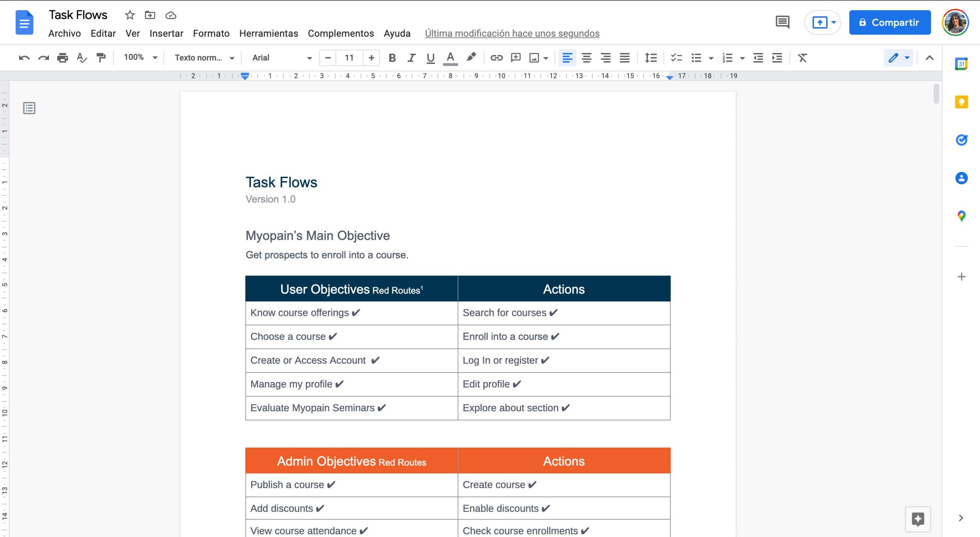The height and width of the screenshot is (537, 980).
Task: Open the Complementos menu
Action: (x=341, y=34)
